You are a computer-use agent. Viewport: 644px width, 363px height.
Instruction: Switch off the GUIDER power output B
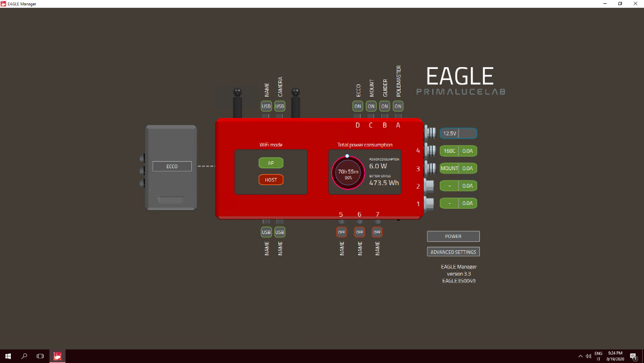(384, 106)
